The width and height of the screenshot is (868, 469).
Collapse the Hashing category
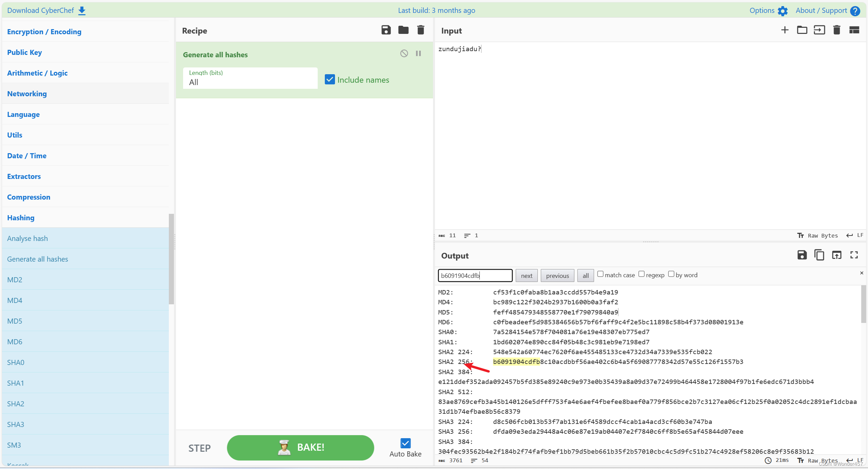tap(21, 218)
